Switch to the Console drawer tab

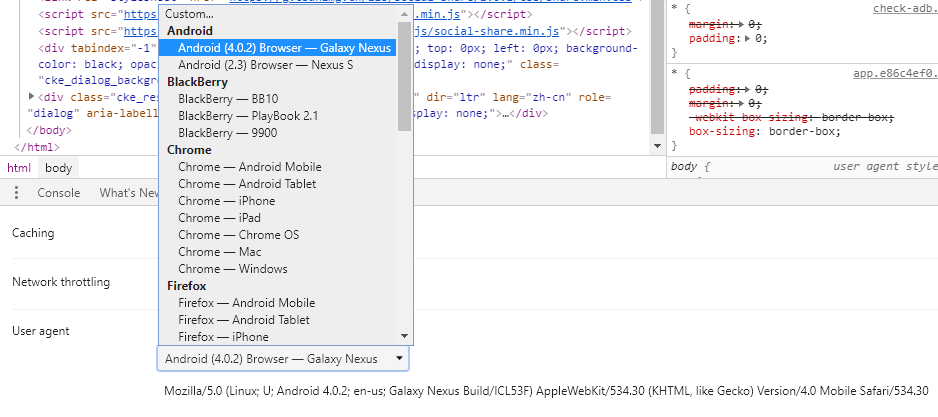59,193
